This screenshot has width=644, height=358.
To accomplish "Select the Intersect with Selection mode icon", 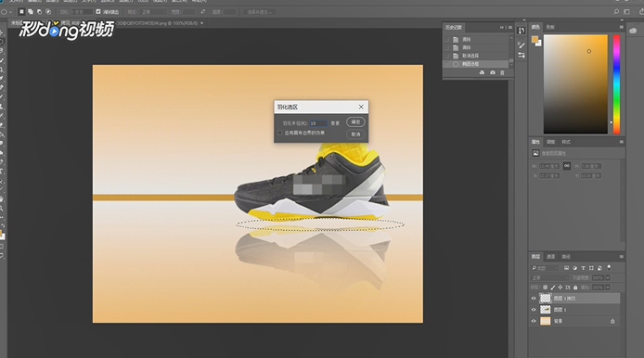I will [x=48, y=11].
